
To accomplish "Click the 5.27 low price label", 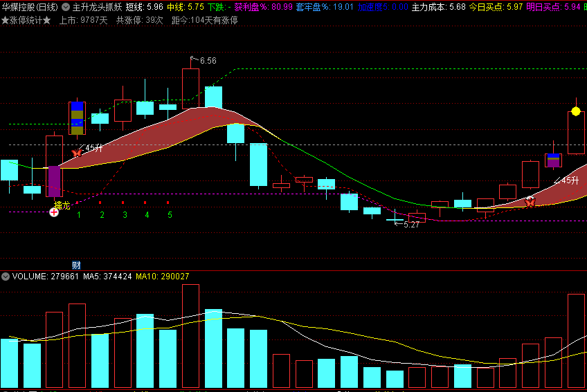I will [x=411, y=225].
